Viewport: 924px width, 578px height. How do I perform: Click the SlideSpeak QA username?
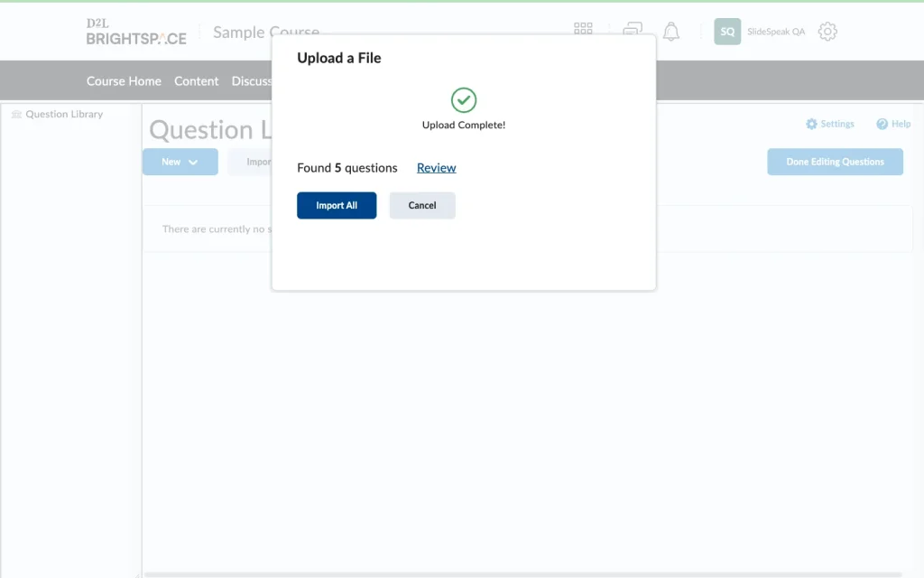point(776,32)
